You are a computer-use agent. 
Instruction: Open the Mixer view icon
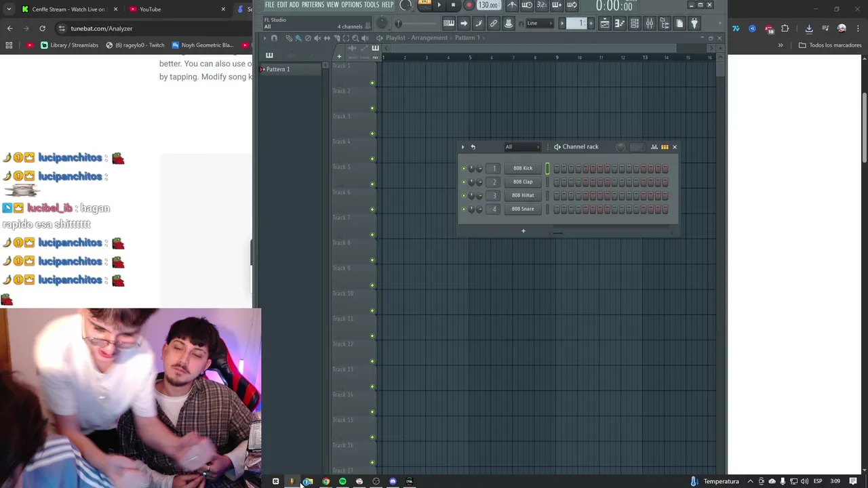(650, 24)
